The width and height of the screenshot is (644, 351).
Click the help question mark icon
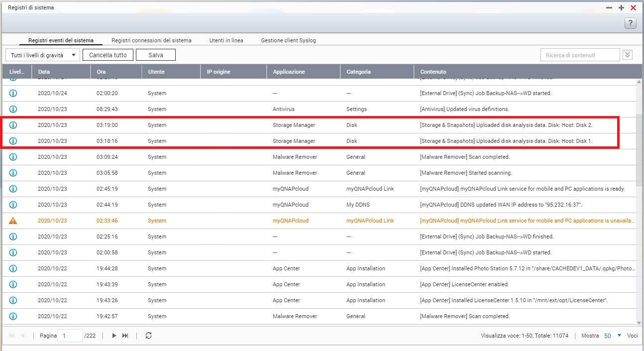tap(631, 23)
